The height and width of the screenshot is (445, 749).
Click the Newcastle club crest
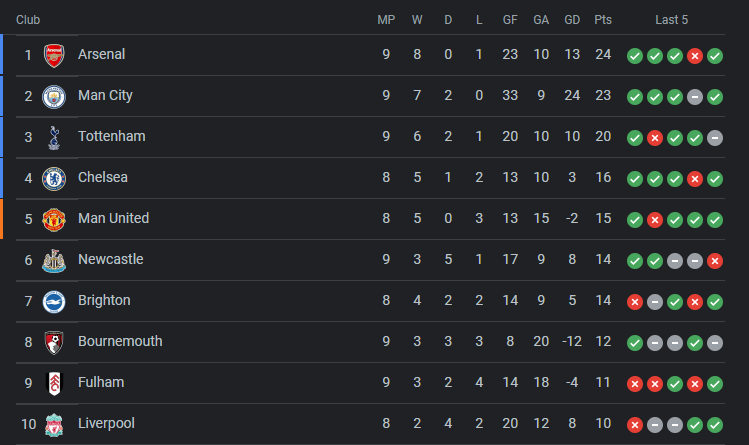click(x=54, y=261)
